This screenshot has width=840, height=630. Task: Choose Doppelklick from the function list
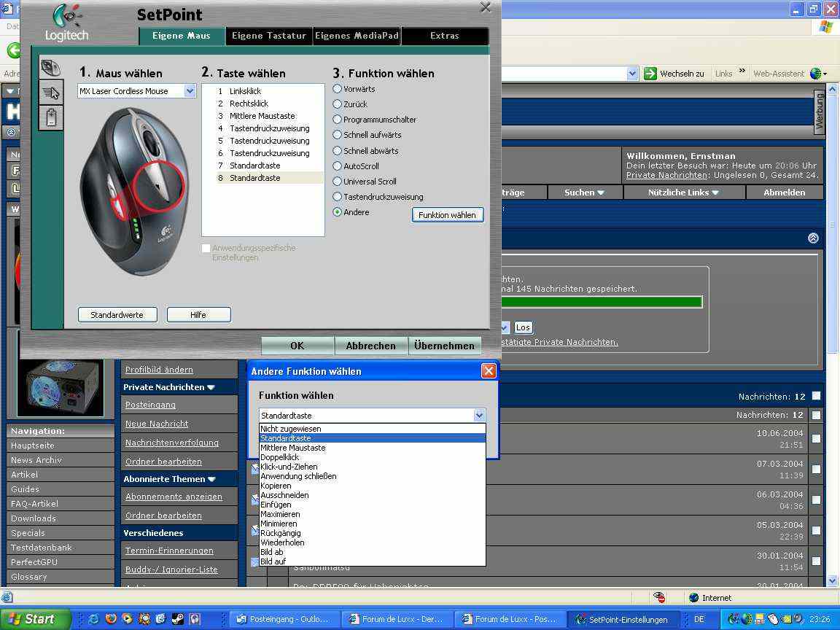coord(373,457)
